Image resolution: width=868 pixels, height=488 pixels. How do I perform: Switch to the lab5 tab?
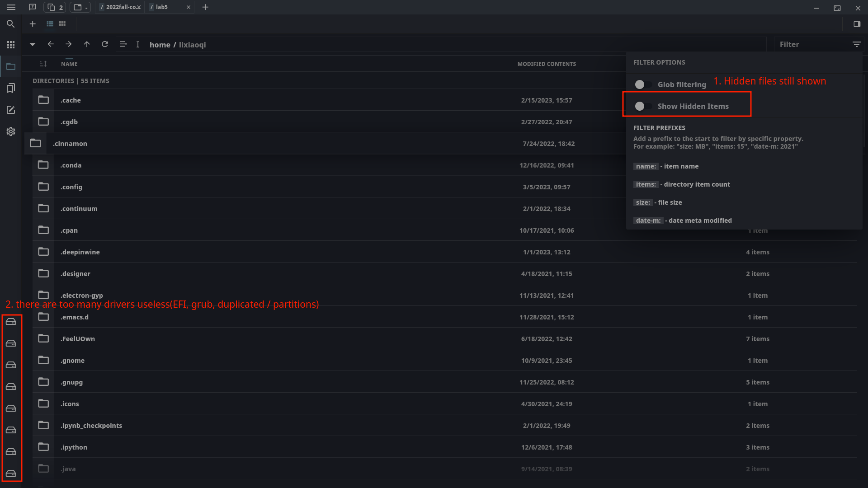point(162,7)
